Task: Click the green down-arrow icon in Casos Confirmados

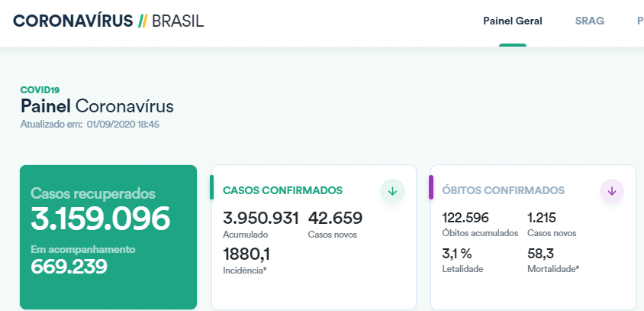Action: click(392, 191)
